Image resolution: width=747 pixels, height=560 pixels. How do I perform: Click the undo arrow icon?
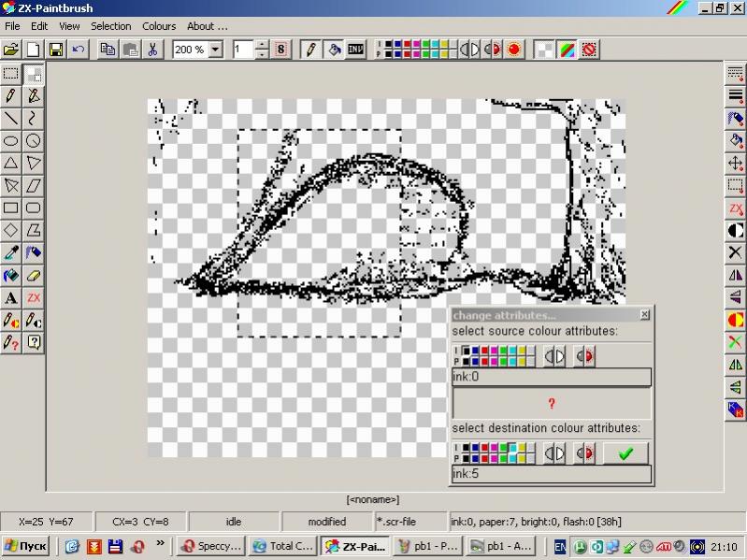79,50
